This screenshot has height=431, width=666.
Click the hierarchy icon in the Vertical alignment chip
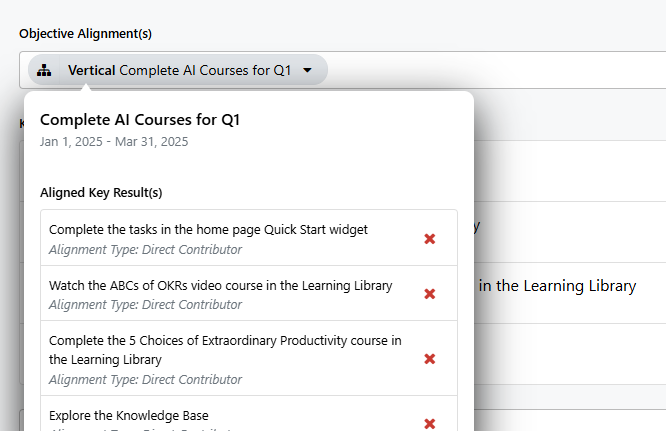pyautogui.click(x=44, y=70)
